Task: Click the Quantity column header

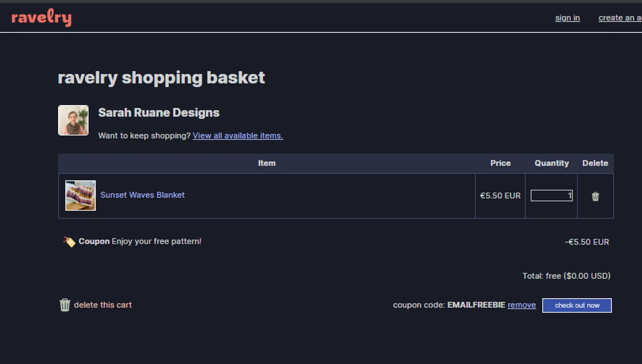Action: point(552,163)
